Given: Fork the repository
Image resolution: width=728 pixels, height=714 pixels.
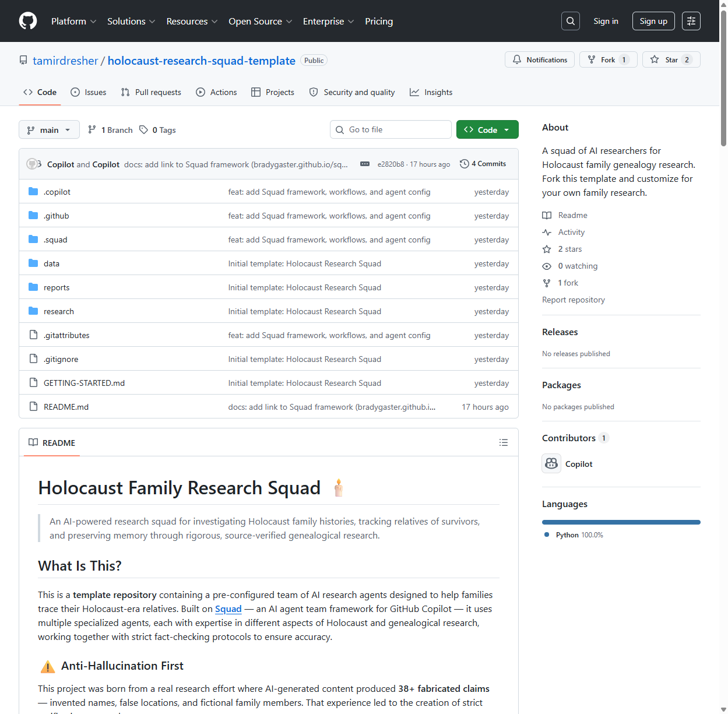Looking at the screenshot, I should coord(608,60).
